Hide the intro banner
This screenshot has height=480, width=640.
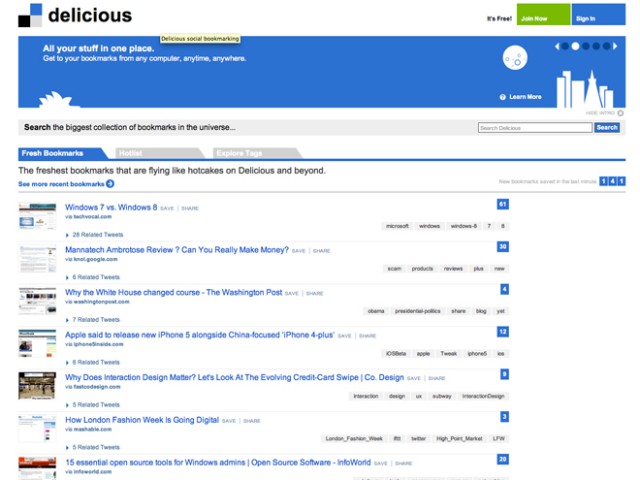[x=604, y=113]
